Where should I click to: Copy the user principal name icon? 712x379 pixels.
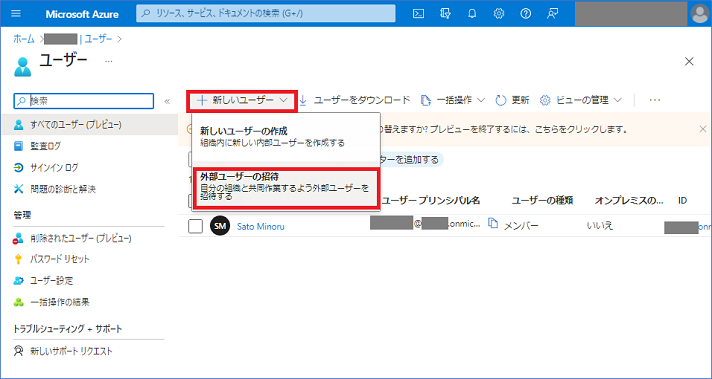[x=493, y=223]
